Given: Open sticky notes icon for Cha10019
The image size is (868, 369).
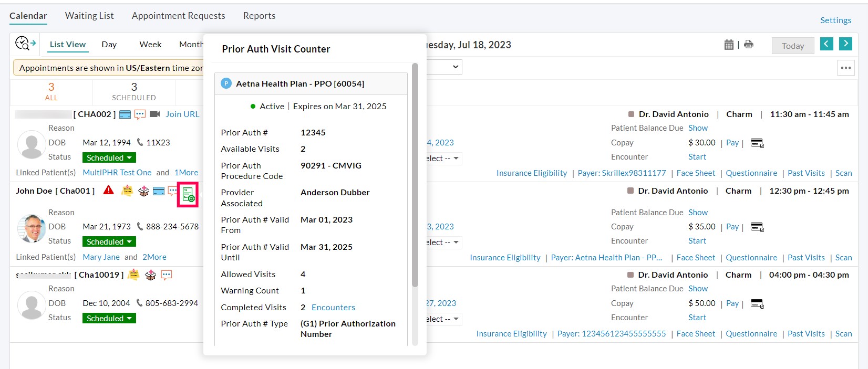Looking at the screenshot, I should (x=134, y=275).
